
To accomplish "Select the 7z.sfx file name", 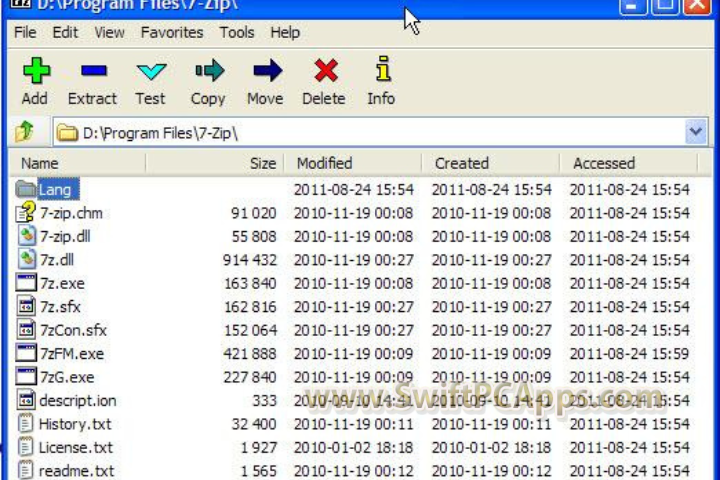I will [x=60, y=307].
